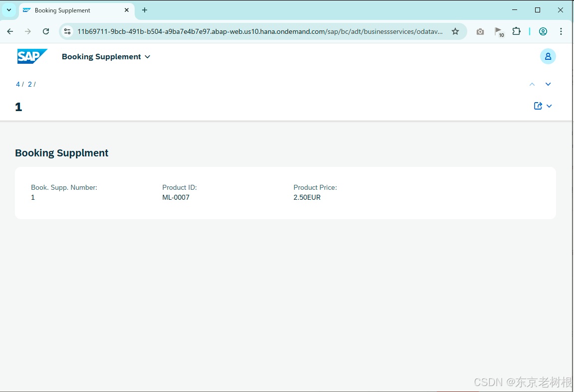574x392 pixels.
Task: Click the address bar URL
Action: [x=260, y=31]
